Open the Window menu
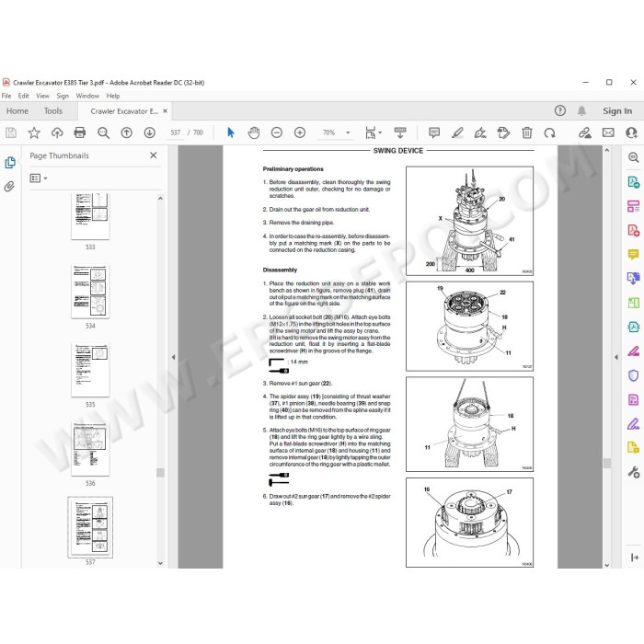Viewport: 644px width, 644px height. point(87,96)
